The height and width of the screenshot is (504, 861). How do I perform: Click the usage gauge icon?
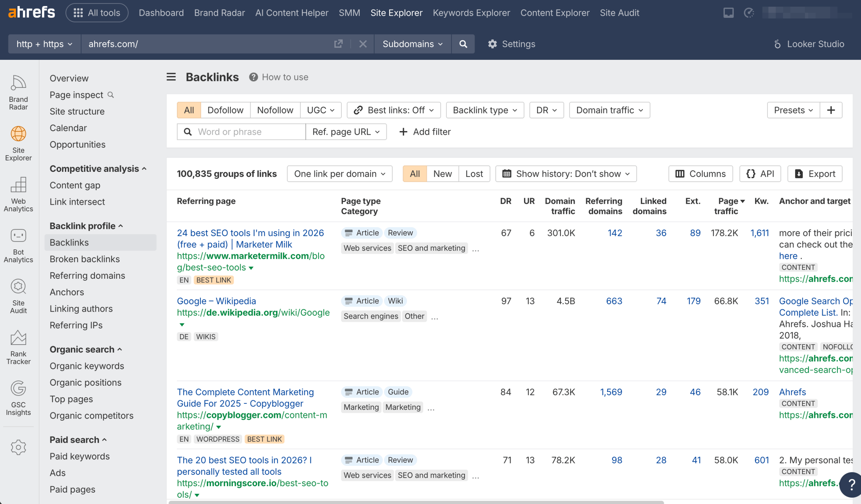click(749, 13)
